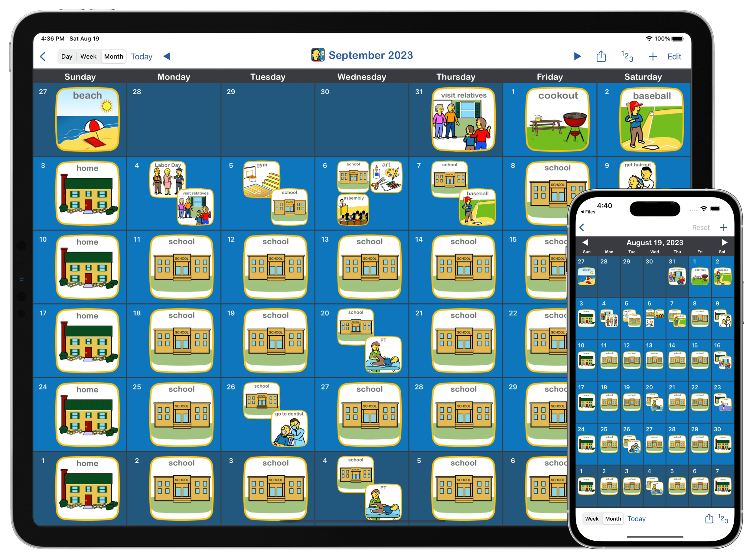Go to previous month on iPad
The width and height of the screenshot is (756, 557).
(167, 56)
